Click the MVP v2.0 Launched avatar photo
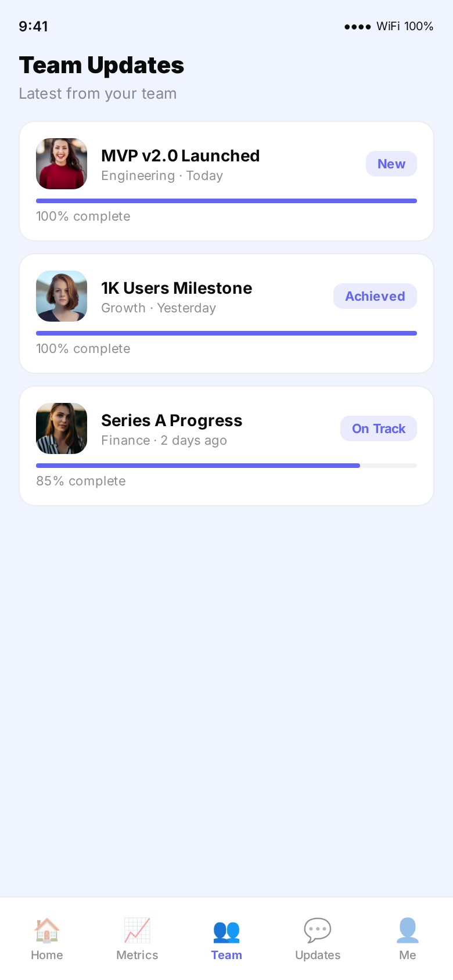Viewport: 453px width, 980px height. tap(62, 164)
